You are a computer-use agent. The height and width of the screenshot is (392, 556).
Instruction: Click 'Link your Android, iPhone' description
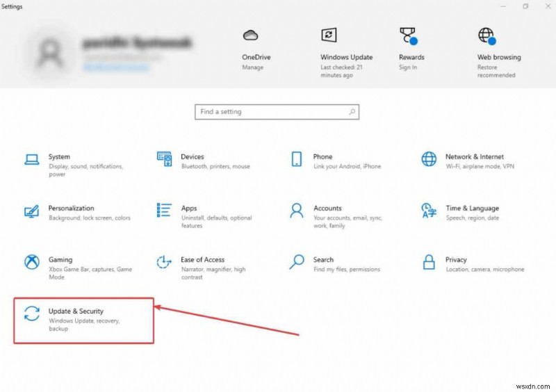pos(347,166)
